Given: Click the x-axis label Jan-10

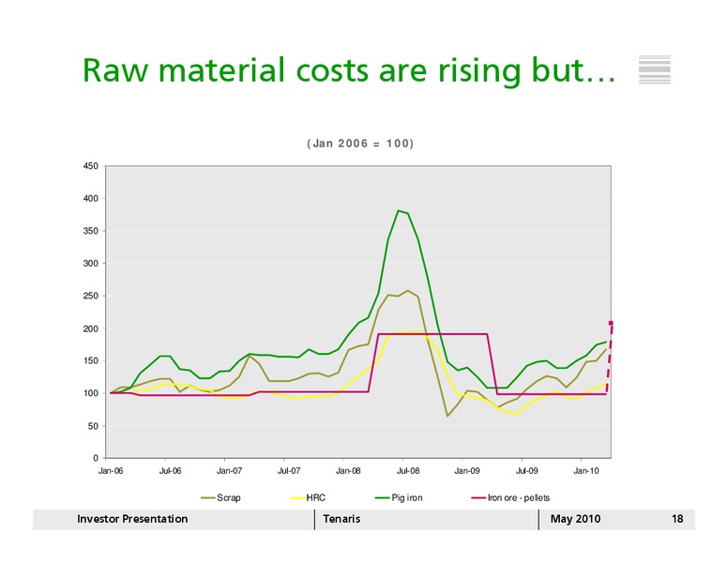Looking at the screenshot, I should [586, 470].
